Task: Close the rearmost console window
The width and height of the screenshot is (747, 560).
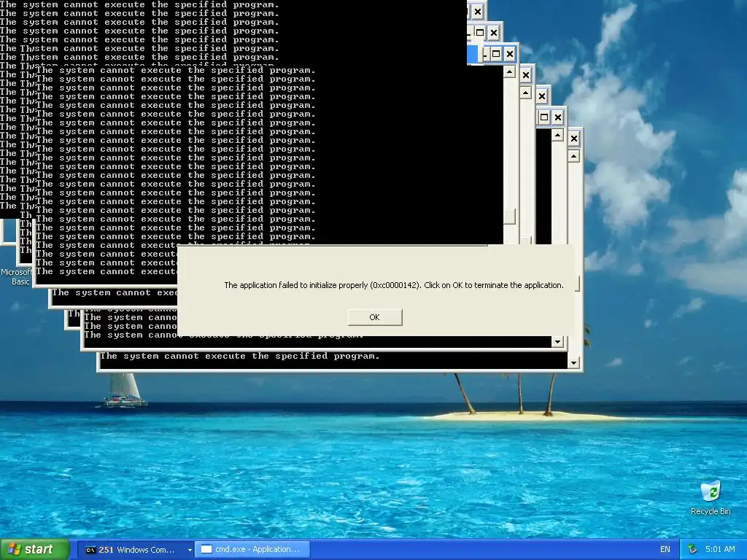Action: click(x=478, y=12)
